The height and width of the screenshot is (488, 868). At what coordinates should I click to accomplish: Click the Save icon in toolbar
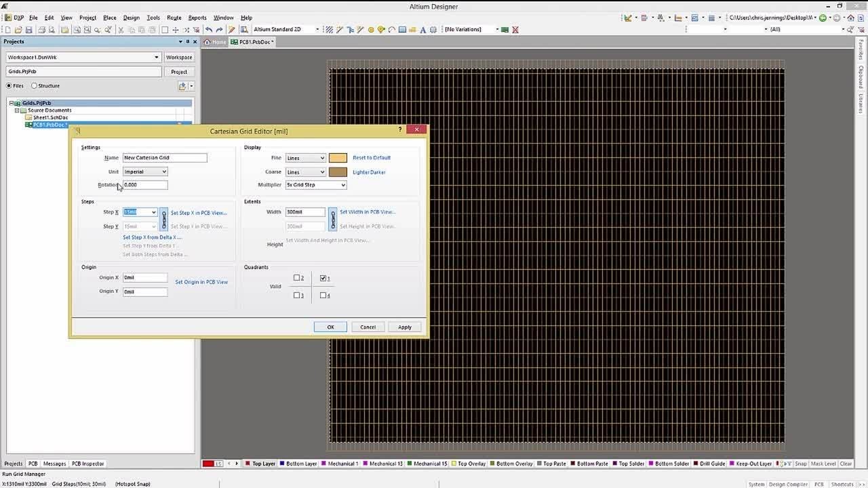[28, 30]
